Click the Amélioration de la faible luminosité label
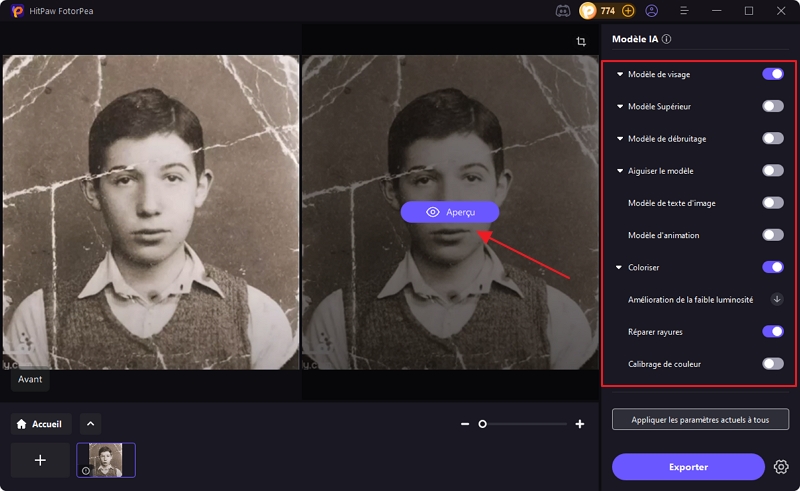The image size is (800, 491). click(x=690, y=300)
